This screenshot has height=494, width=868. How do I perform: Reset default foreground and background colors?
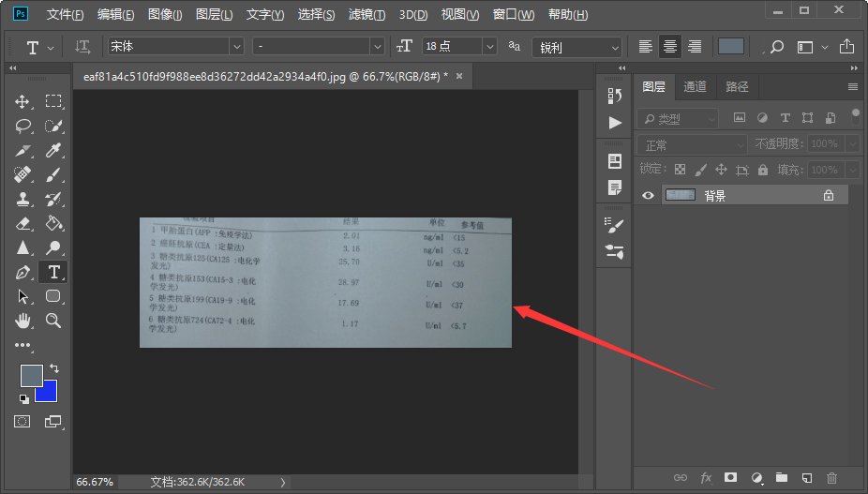click(23, 398)
